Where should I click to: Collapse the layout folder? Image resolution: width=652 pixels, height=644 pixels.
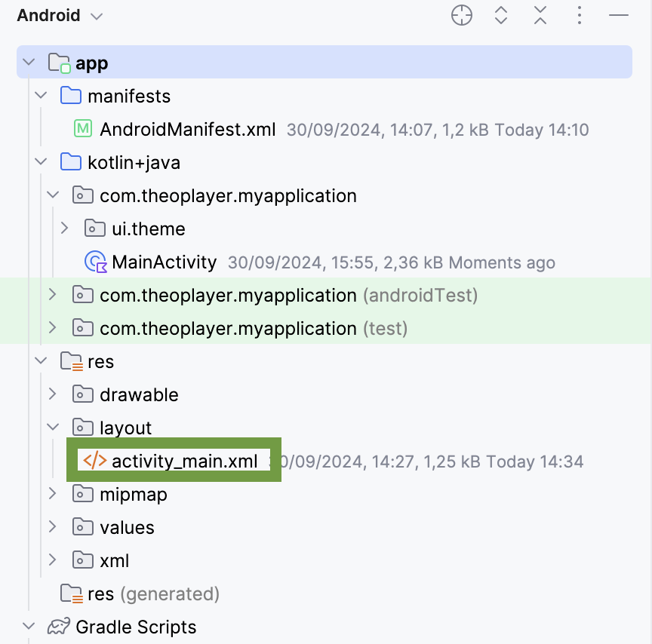tap(52, 428)
